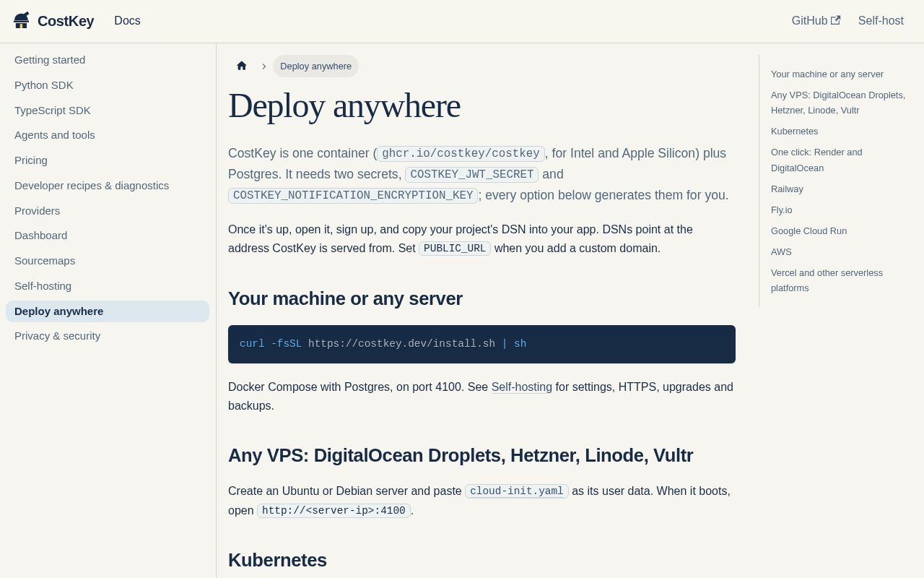Jump to Railway in table of contents

pyautogui.click(x=787, y=189)
